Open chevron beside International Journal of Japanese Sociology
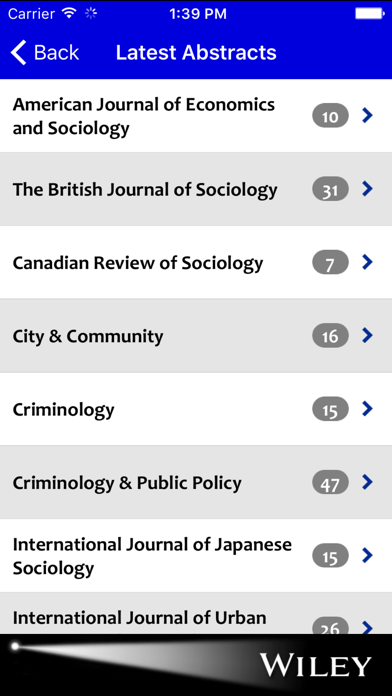 367,555
